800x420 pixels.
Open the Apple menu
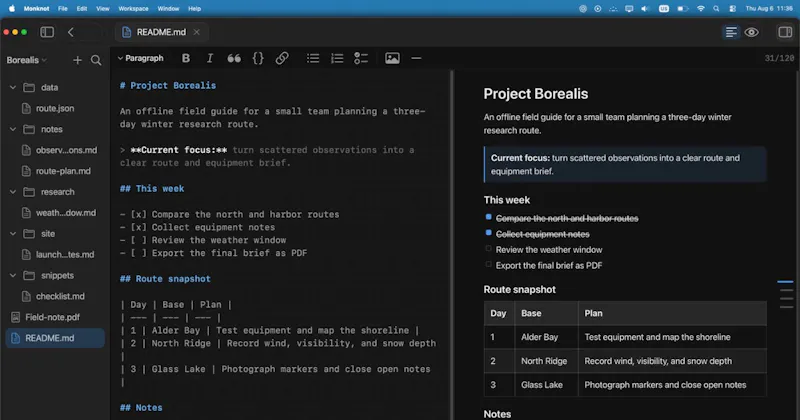[12, 9]
